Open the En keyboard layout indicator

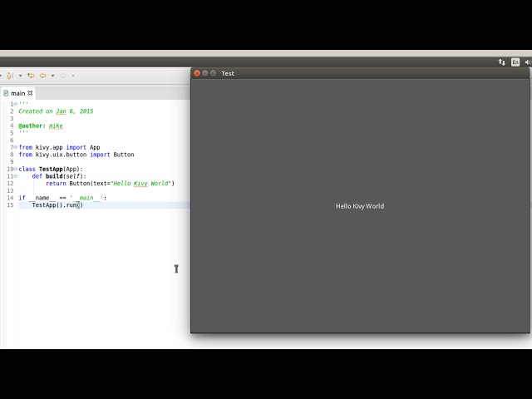click(x=515, y=62)
